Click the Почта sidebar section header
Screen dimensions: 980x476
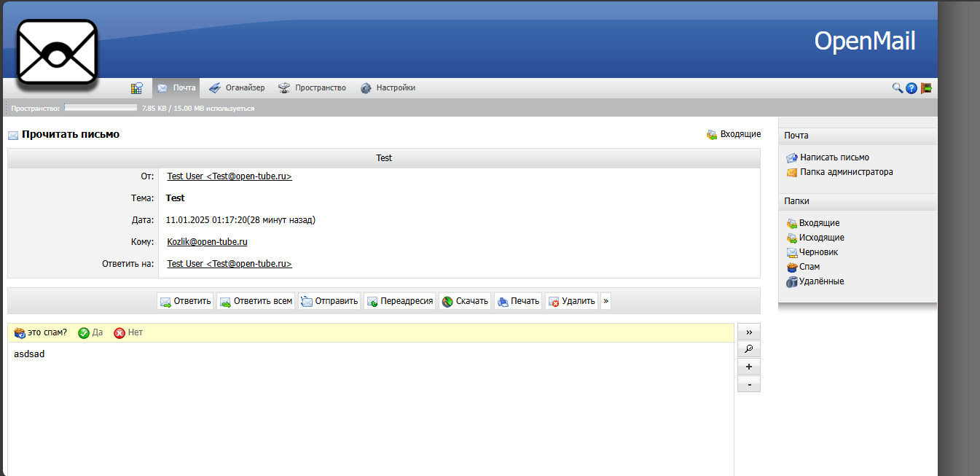click(858, 136)
